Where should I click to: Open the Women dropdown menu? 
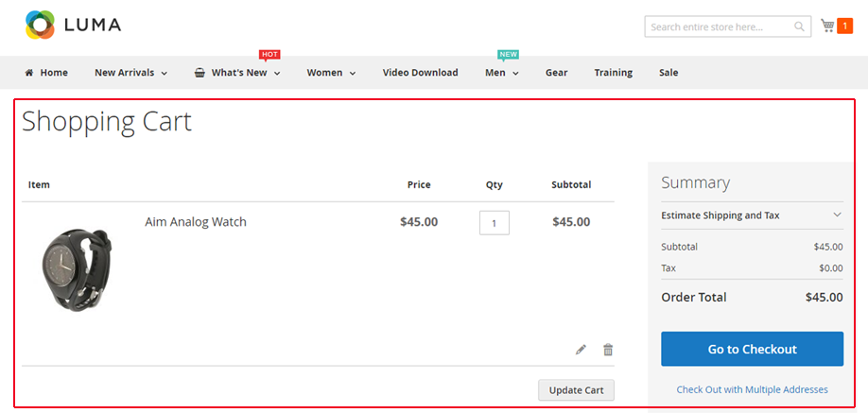(331, 73)
